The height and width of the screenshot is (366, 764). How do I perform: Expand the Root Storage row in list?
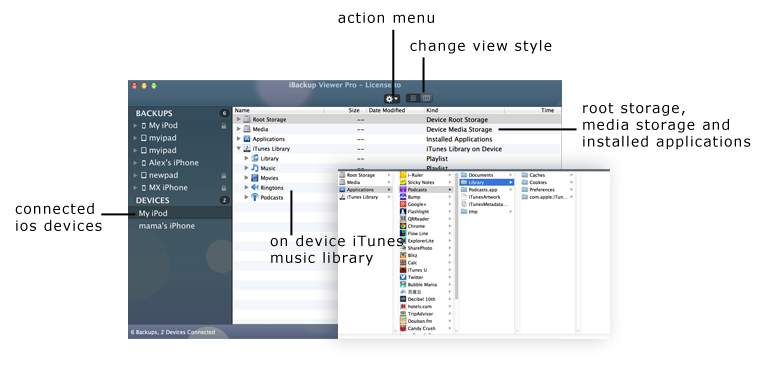[x=239, y=119]
